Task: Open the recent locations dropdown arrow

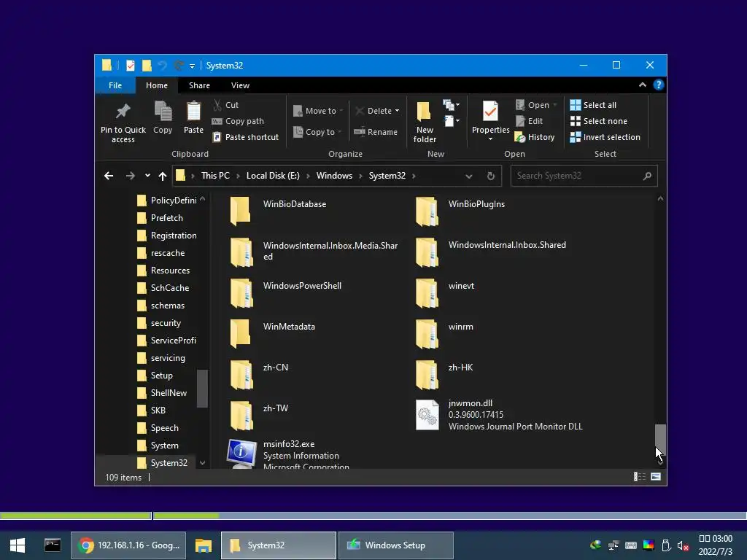Action: 147,176
